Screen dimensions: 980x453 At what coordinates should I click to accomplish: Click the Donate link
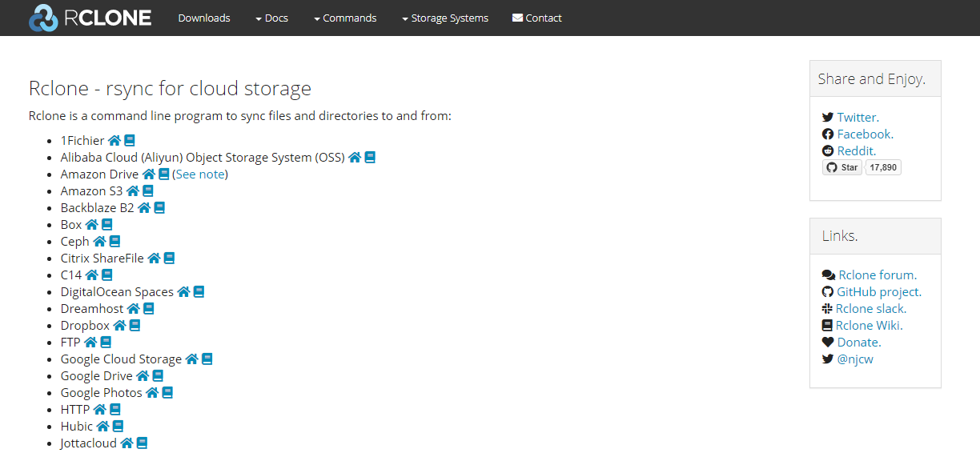[x=859, y=343]
